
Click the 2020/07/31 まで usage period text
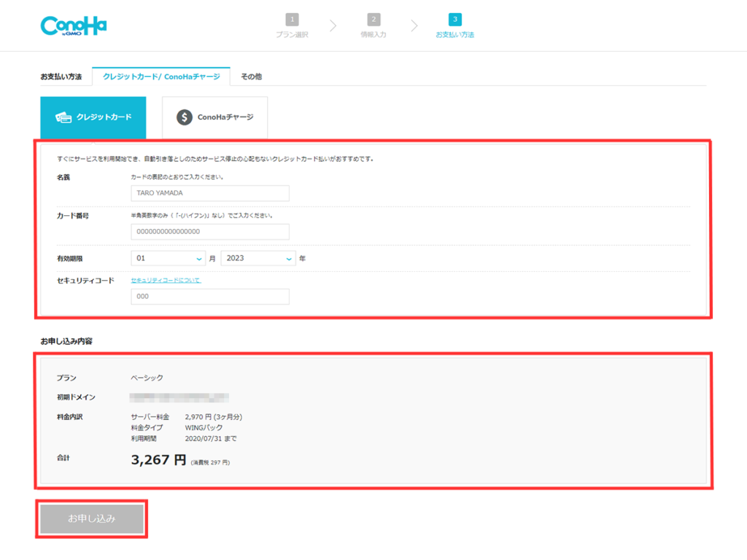click(x=211, y=438)
